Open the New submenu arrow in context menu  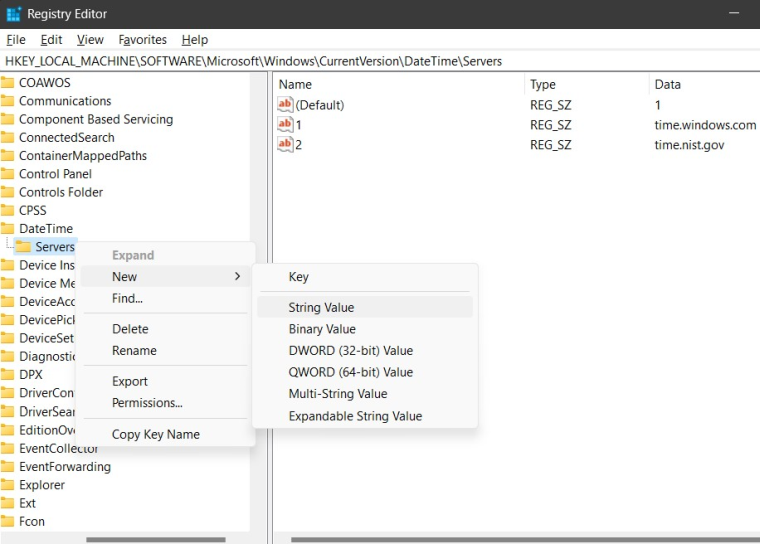tap(237, 277)
